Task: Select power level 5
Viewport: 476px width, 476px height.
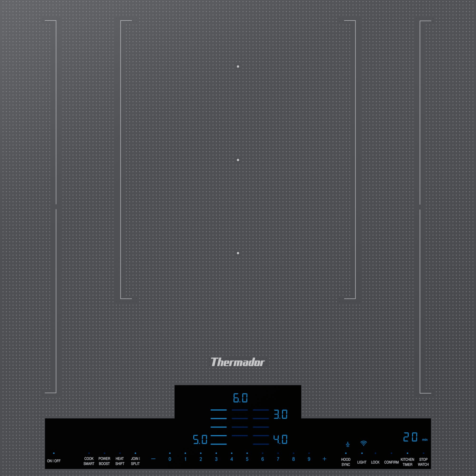Action: point(247,459)
